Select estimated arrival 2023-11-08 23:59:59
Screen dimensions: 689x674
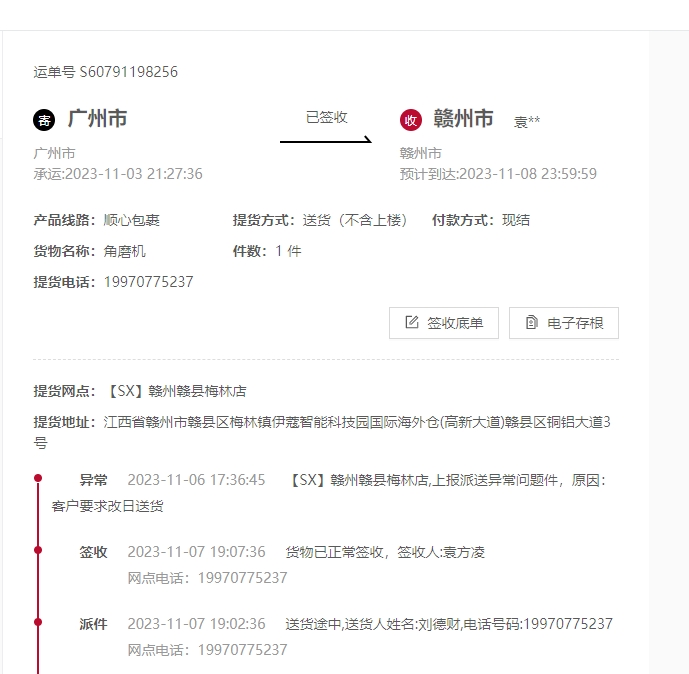click(528, 174)
